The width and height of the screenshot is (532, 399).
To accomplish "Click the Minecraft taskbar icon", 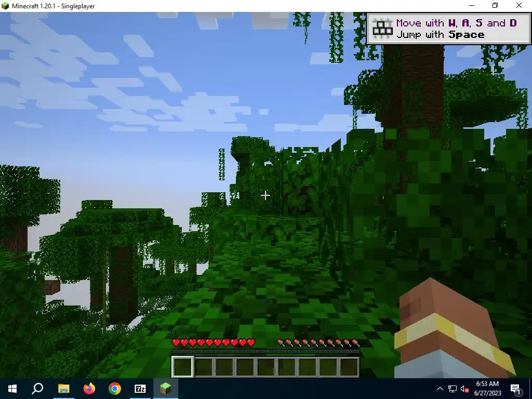I will pos(166,389).
